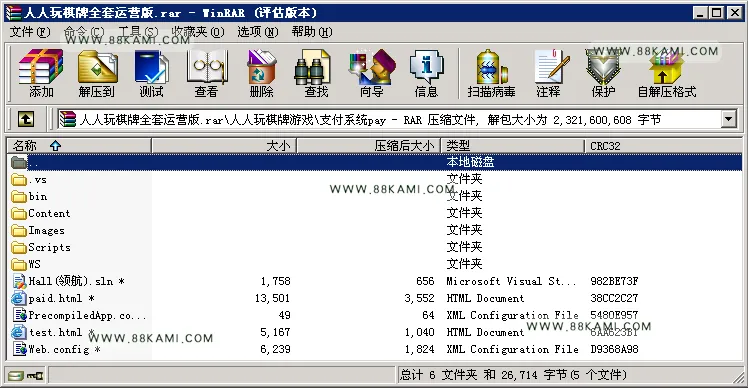This screenshot has width=748, height=388.
Task: Click the 解压到 (Extract To) icon
Action: 97,73
